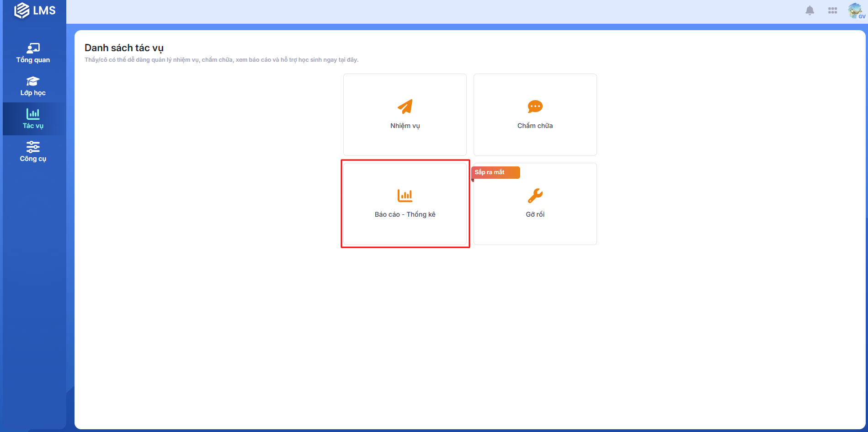Click the 'Sắp ra mắt' badge
868x432 pixels.
(x=495, y=172)
